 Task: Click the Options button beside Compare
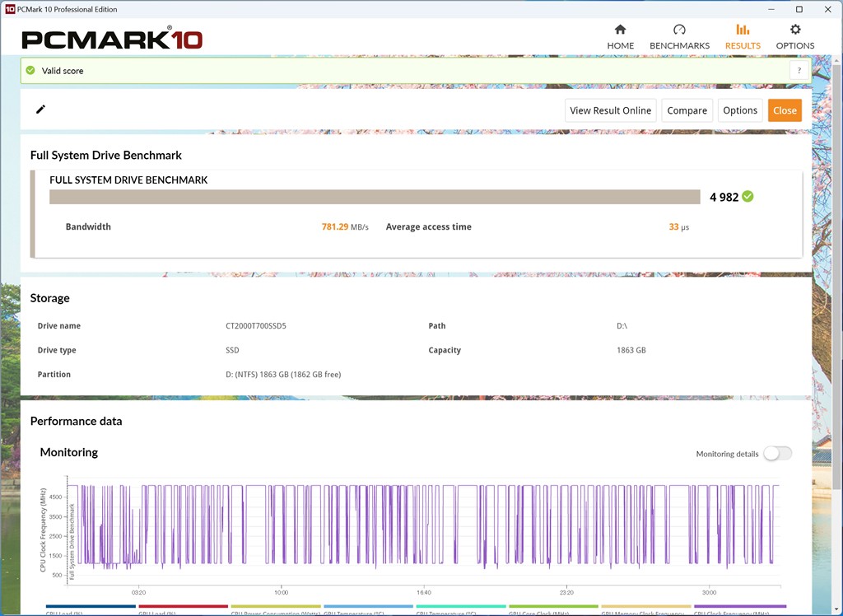tap(740, 110)
